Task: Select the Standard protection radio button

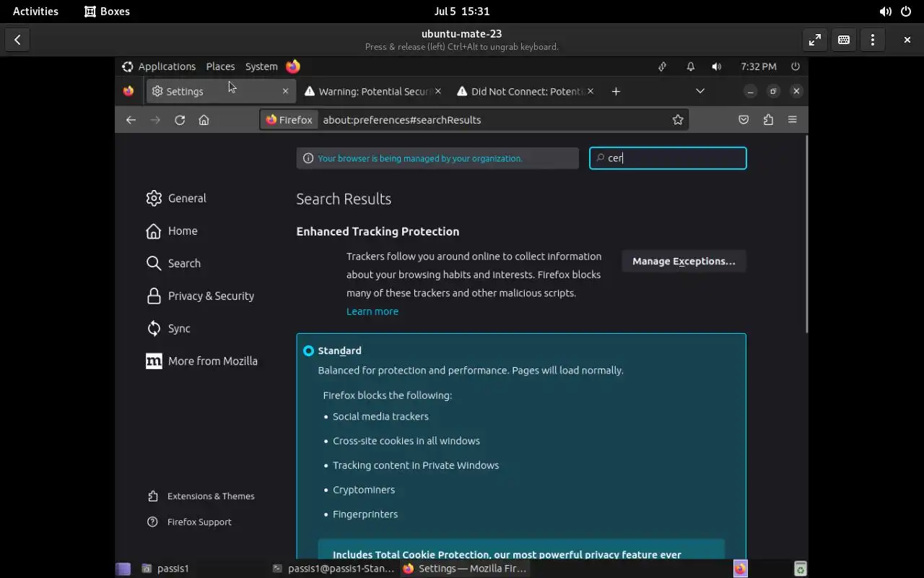Action: point(308,350)
